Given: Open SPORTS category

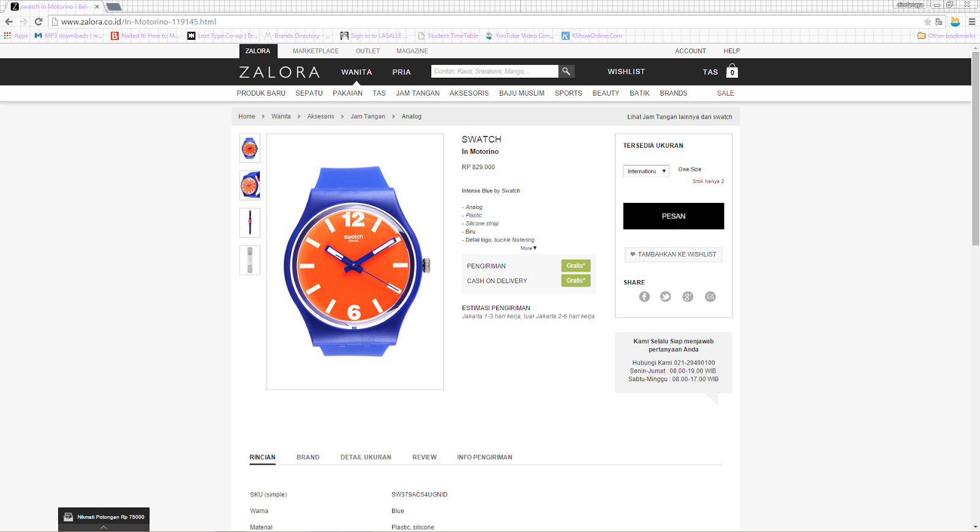Looking at the screenshot, I should [x=568, y=93].
